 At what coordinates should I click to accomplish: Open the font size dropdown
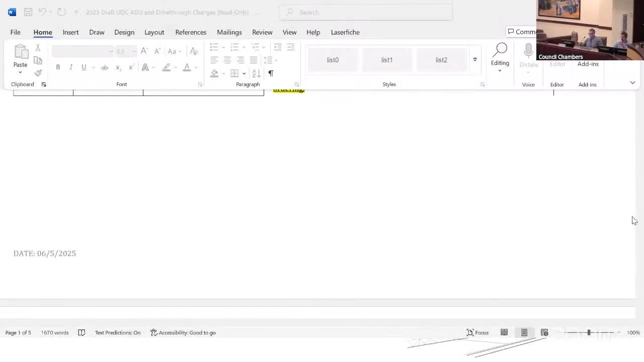click(x=133, y=51)
